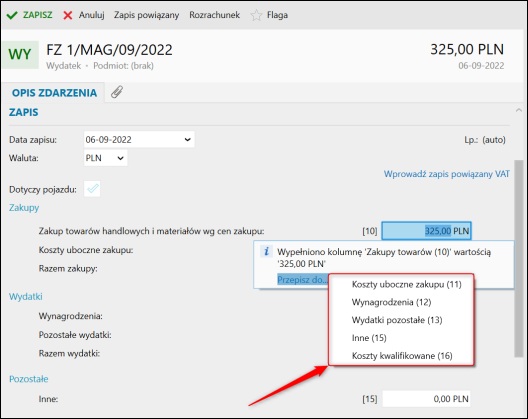
Task: Click the Rozrachunek toolbar button
Action: pyautogui.click(x=214, y=15)
